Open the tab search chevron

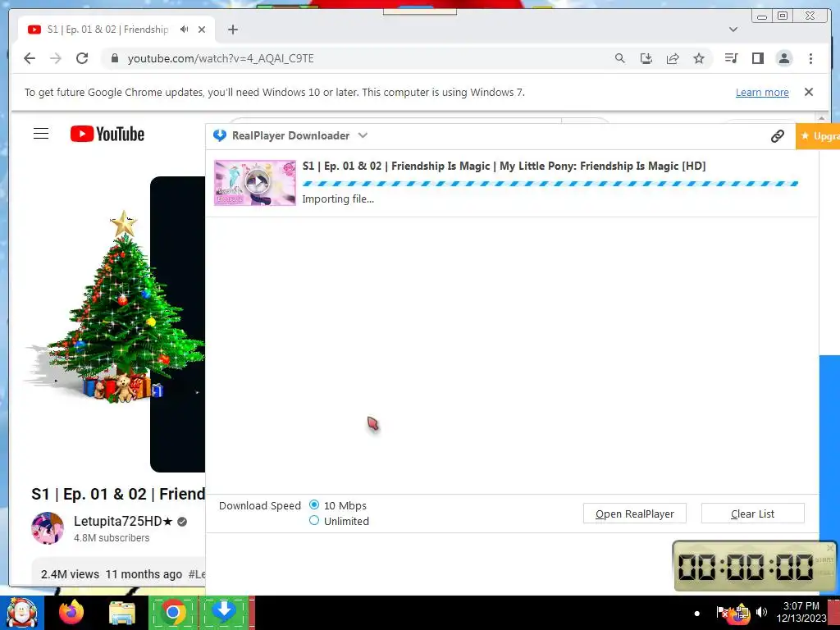tap(733, 30)
